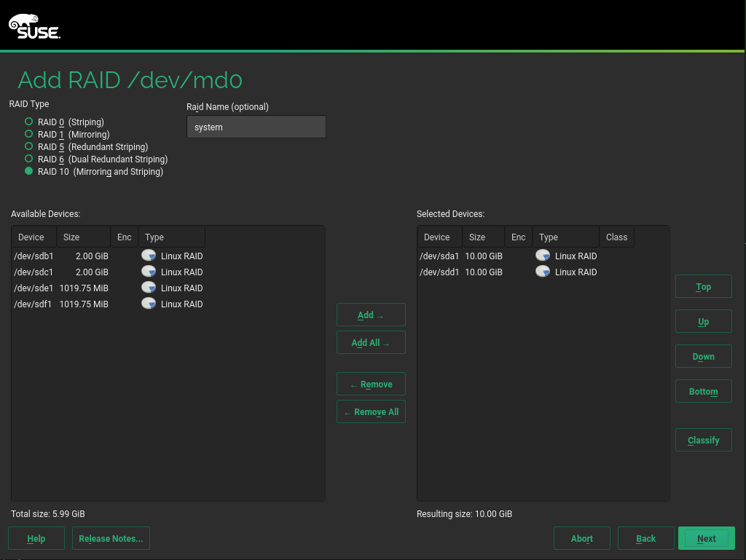Pick RAID 5 (Redundant Striping)

(29, 146)
